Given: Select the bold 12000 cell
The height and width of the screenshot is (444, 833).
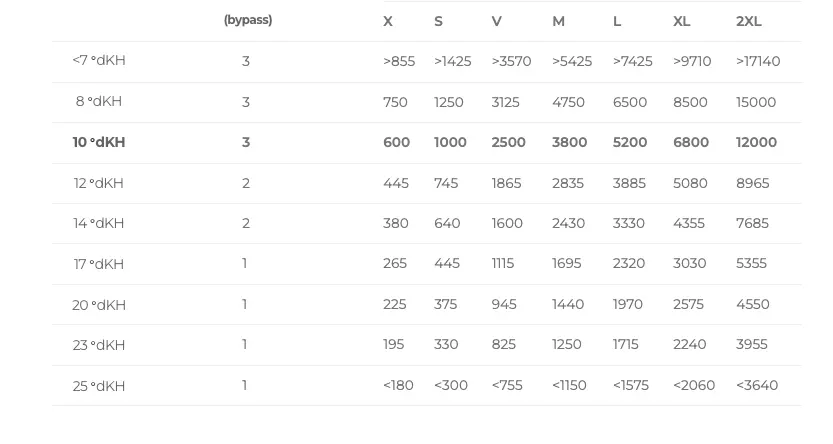Looking at the screenshot, I should [x=756, y=143].
